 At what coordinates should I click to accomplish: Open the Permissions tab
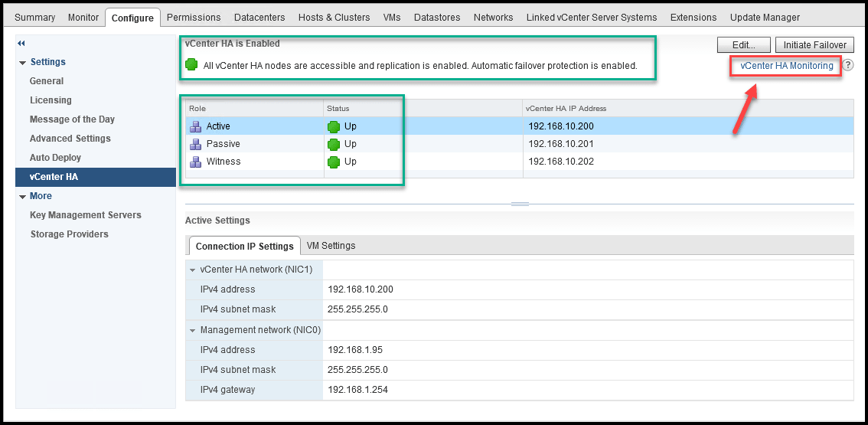(x=194, y=17)
